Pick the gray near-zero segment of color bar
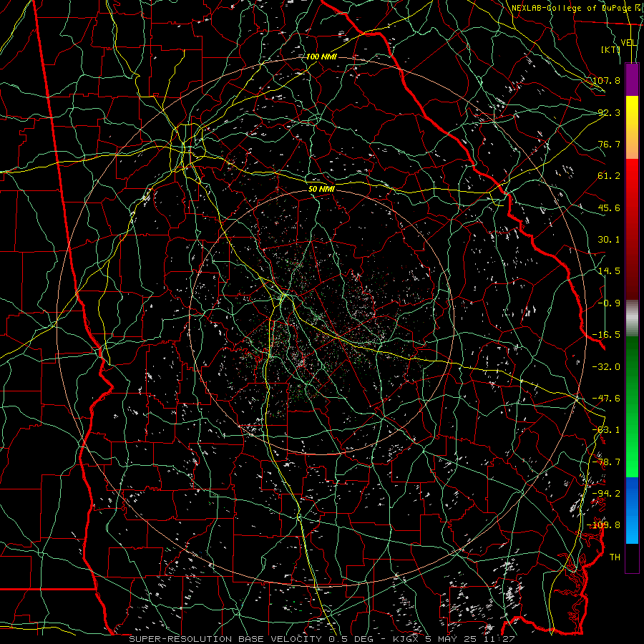 pyautogui.click(x=632, y=318)
